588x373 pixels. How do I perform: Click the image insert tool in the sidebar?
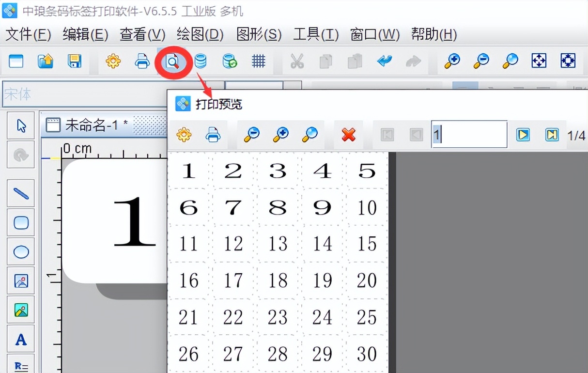point(20,280)
